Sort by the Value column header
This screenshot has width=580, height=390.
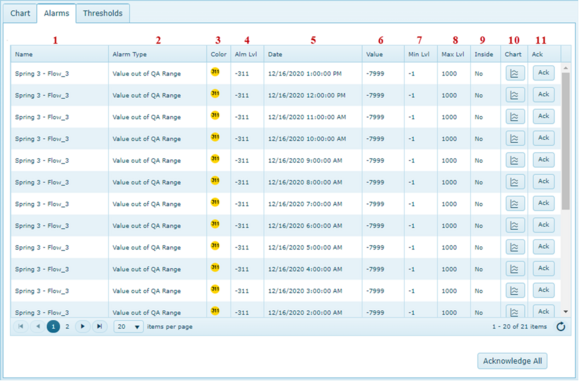383,54
